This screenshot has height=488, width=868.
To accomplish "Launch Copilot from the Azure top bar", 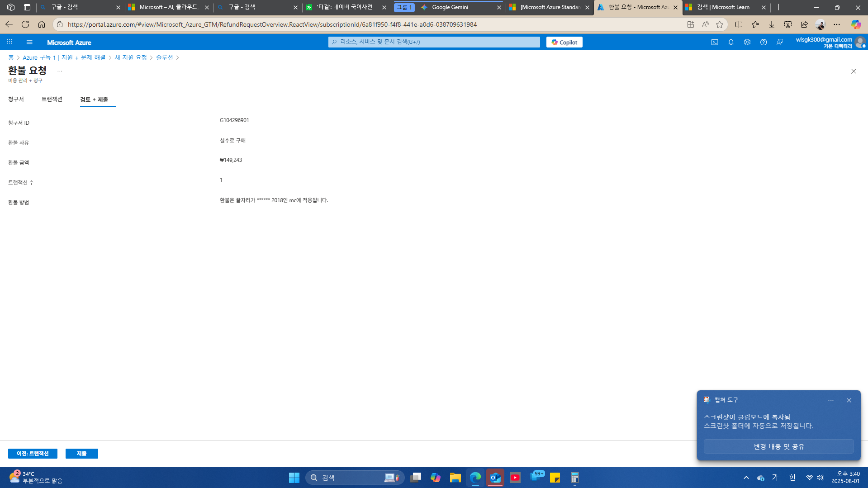I will tap(564, 42).
